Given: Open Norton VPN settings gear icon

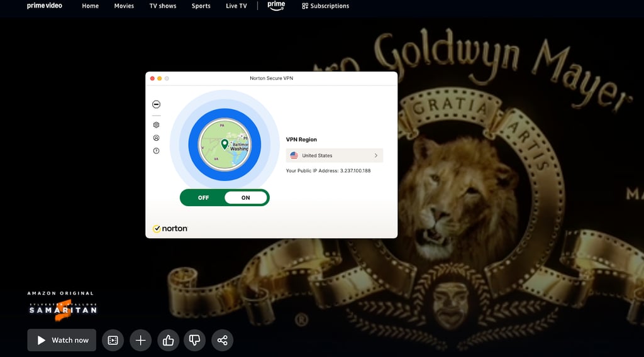Looking at the screenshot, I should point(156,124).
